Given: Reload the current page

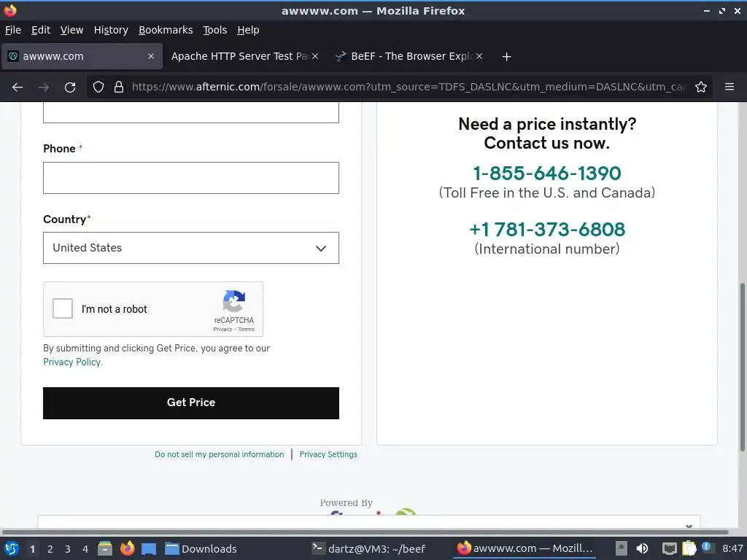Looking at the screenshot, I should [x=70, y=87].
